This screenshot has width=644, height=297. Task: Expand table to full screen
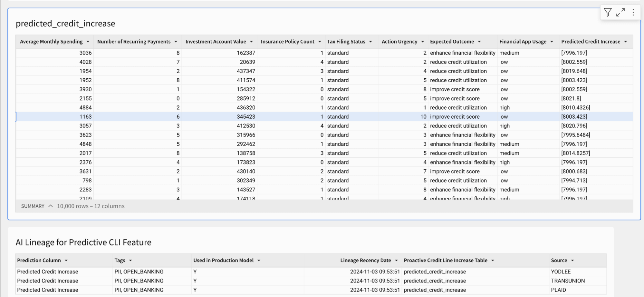tap(620, 13)
